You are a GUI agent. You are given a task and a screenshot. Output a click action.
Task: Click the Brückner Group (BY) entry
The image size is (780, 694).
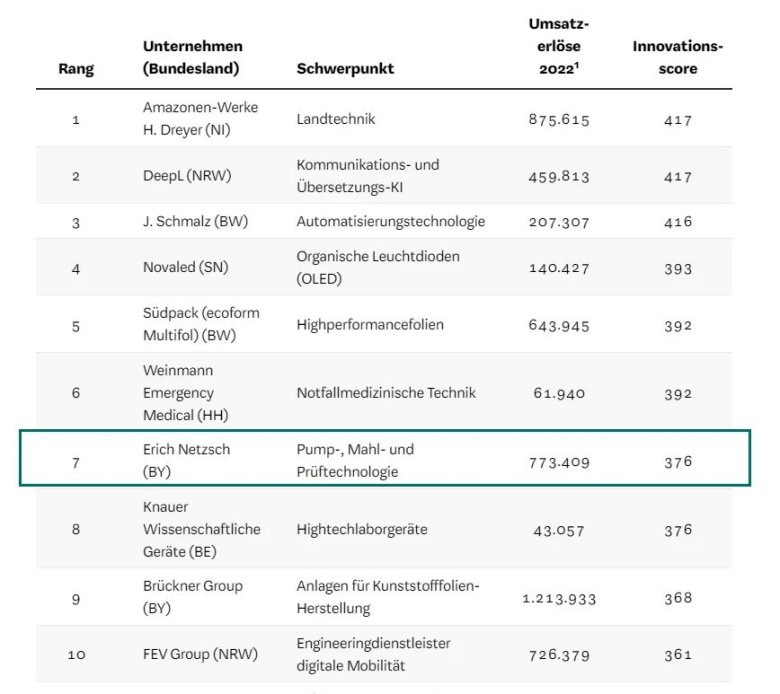pyautogui.click(x=192, y=596)
